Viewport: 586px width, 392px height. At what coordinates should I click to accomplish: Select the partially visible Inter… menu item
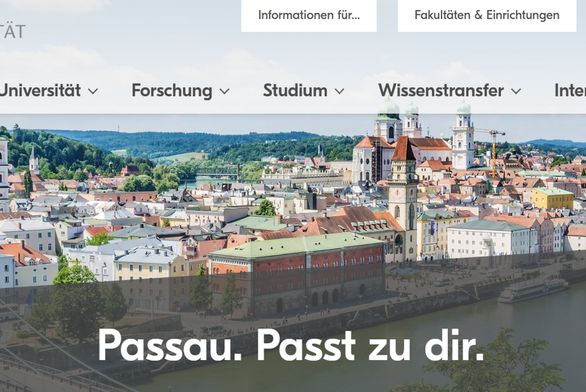pos(570,90)
